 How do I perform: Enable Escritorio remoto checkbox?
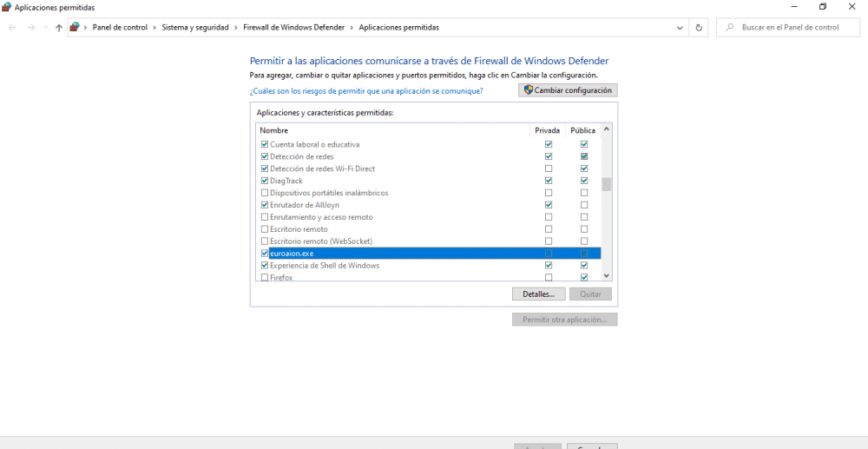pyautogui.click(x=265, y=229)
